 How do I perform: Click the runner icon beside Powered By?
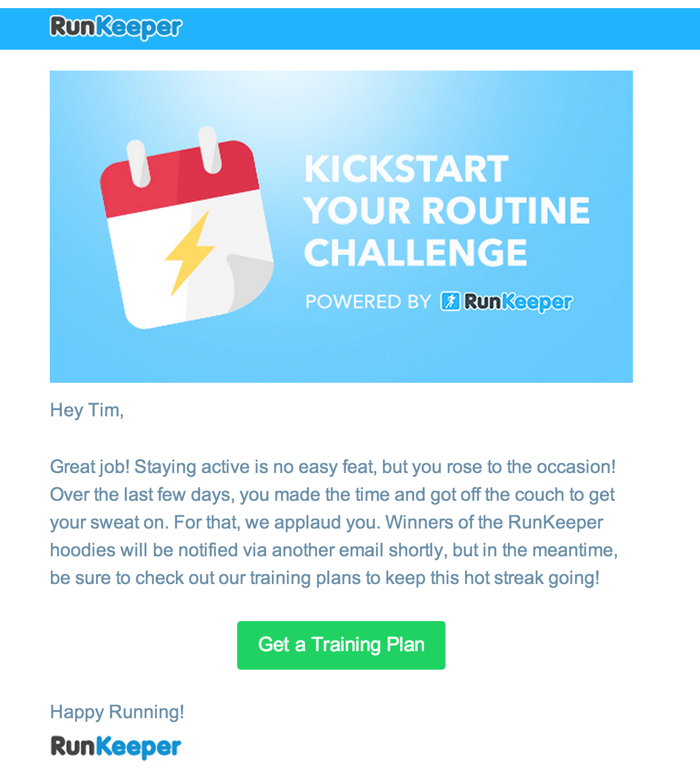[x=450, y=301]
